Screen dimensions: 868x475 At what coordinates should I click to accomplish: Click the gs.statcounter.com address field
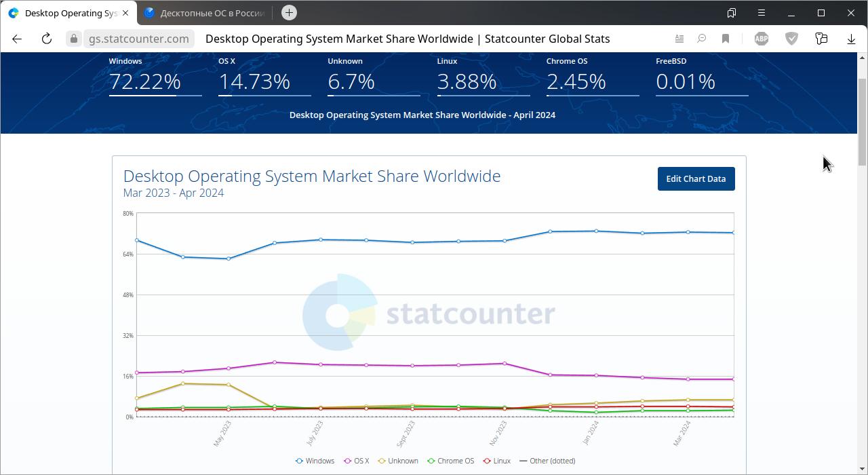[139, 39]
